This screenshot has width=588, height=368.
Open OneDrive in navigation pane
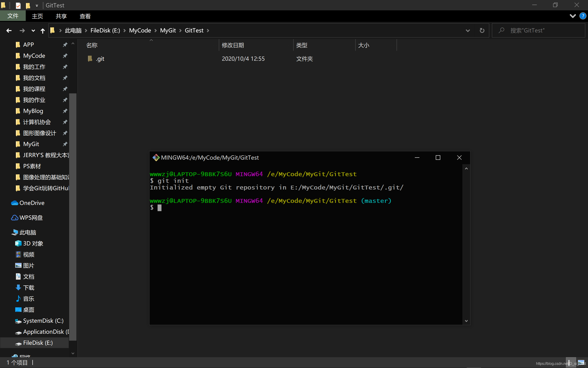tap(32, 203)
